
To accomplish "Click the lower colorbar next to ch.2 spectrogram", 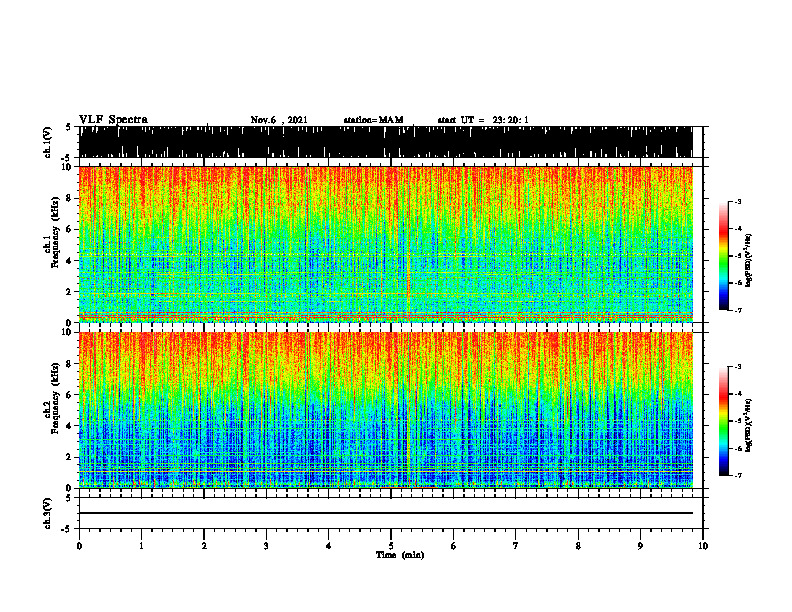I will 723,421.
